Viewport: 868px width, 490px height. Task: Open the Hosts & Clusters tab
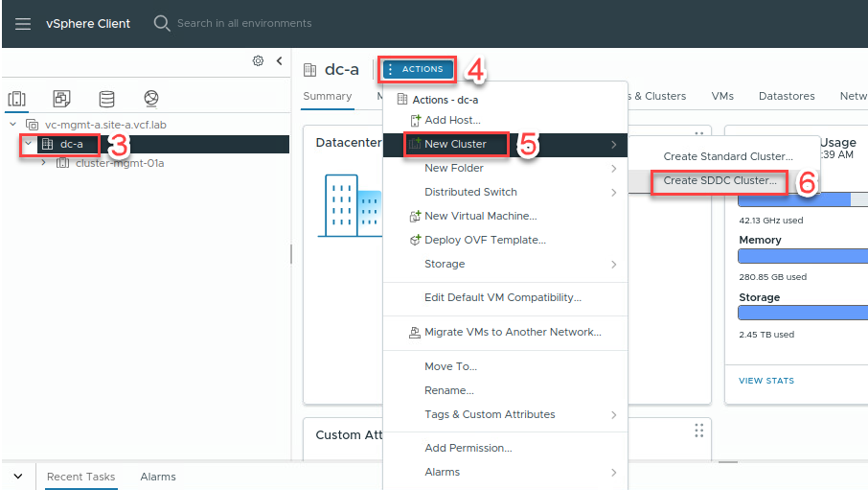coord(657,96)
